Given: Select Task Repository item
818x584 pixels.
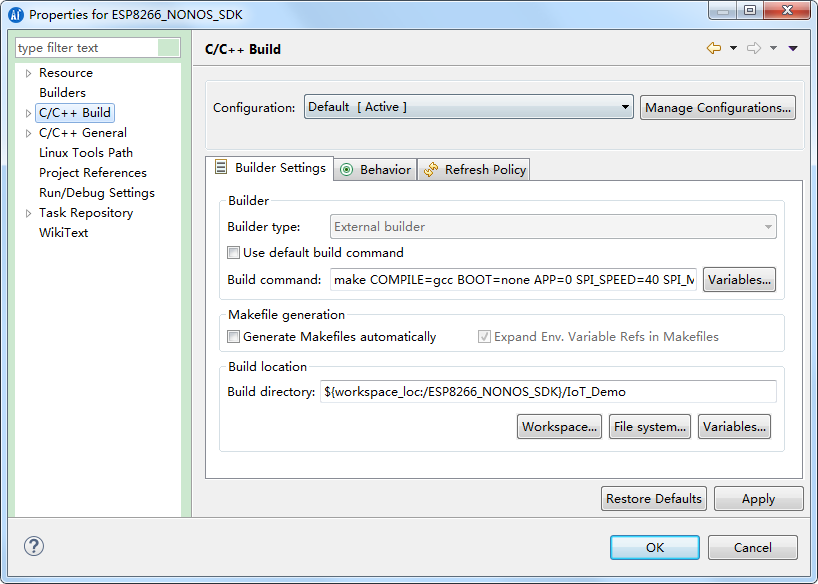Looking at the screenshot, I should pos(86,213).
